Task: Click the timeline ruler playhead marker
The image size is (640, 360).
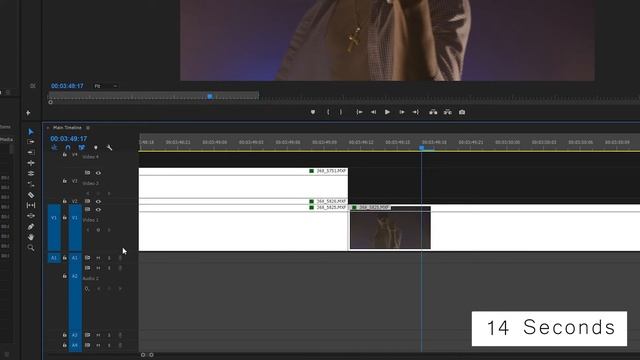Action: 422,148
